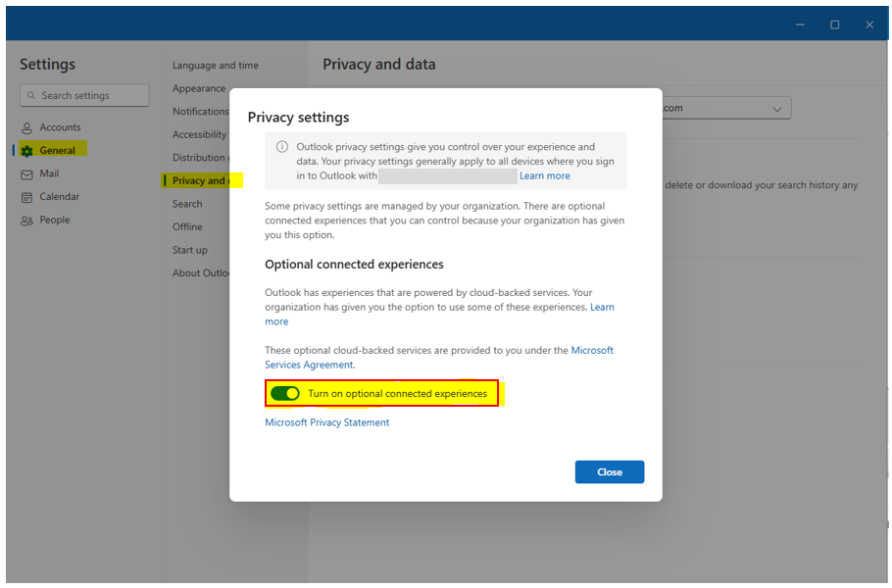Screen dimensions: 892x588
Task: Click the People icon in Settings
Action: pyautogui.click(x=26, y=220)
